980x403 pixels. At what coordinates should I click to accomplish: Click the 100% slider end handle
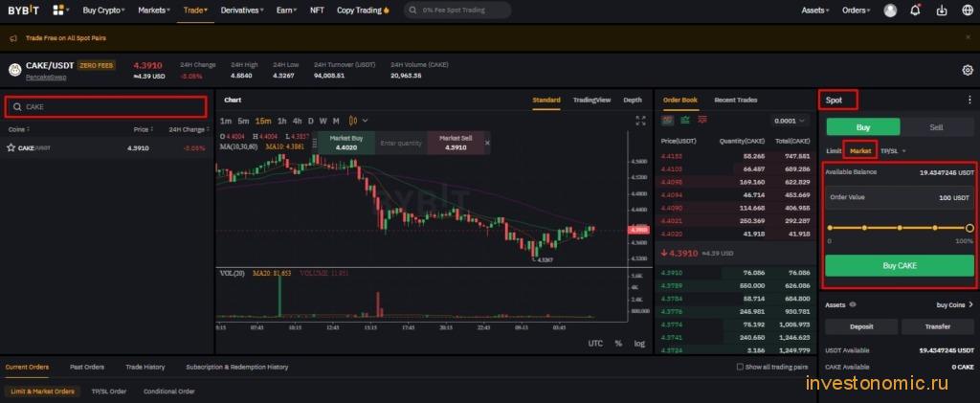point(969,228)
